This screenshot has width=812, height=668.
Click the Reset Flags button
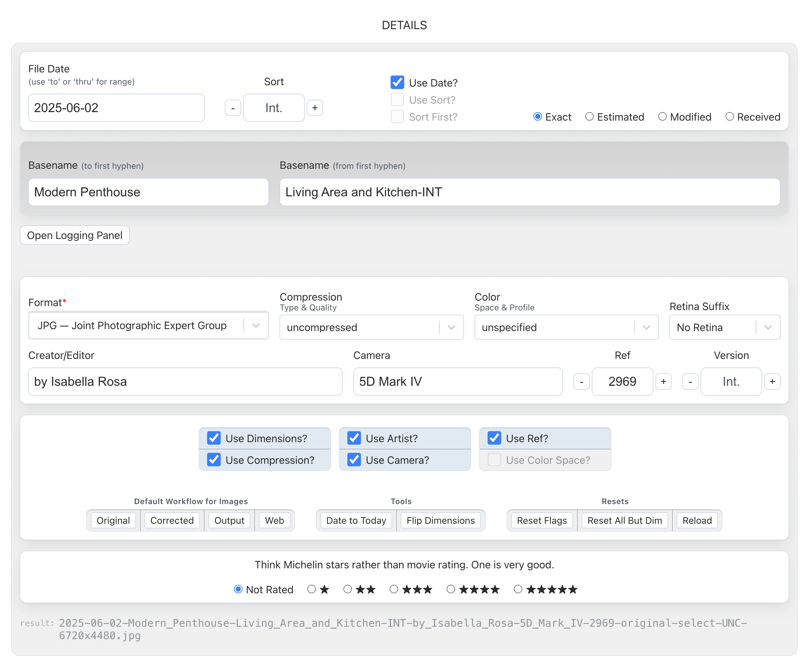point(542,520)
